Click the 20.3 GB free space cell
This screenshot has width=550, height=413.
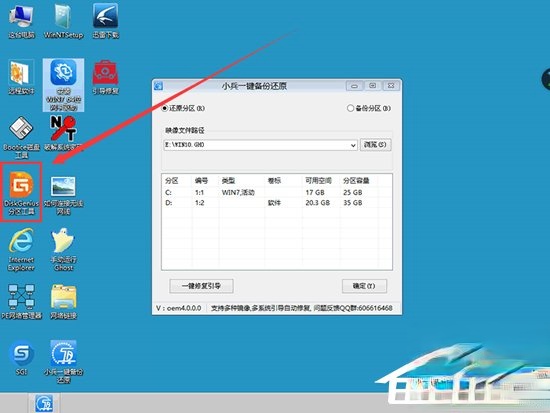pyautogui.click(x=317, y=203)
